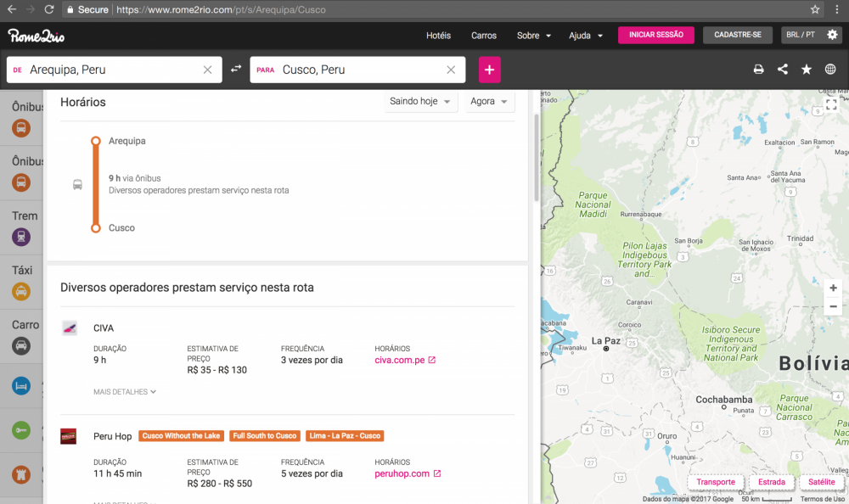
Task: Click the Iniciar Sessão button
Action: point(655,36)
